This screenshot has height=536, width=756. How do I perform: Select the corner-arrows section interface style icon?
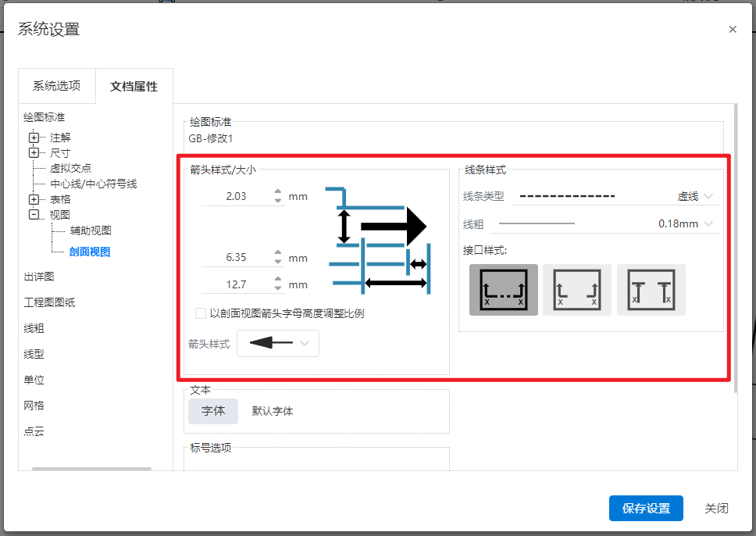(x=576, y=290)
